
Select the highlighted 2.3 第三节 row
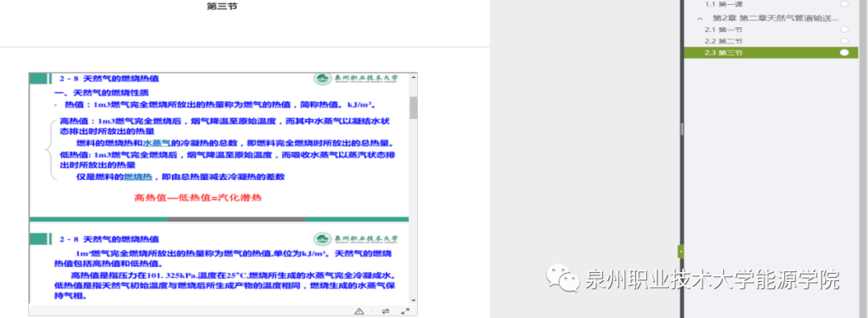point(771,52)
